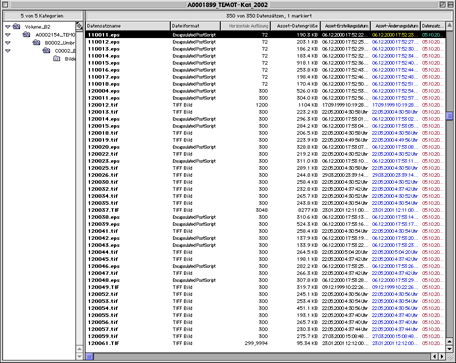This screenshot has height=363, width=456.
Task: Click the truncated Datensatz... column header
Action: [x=433, y=26]
